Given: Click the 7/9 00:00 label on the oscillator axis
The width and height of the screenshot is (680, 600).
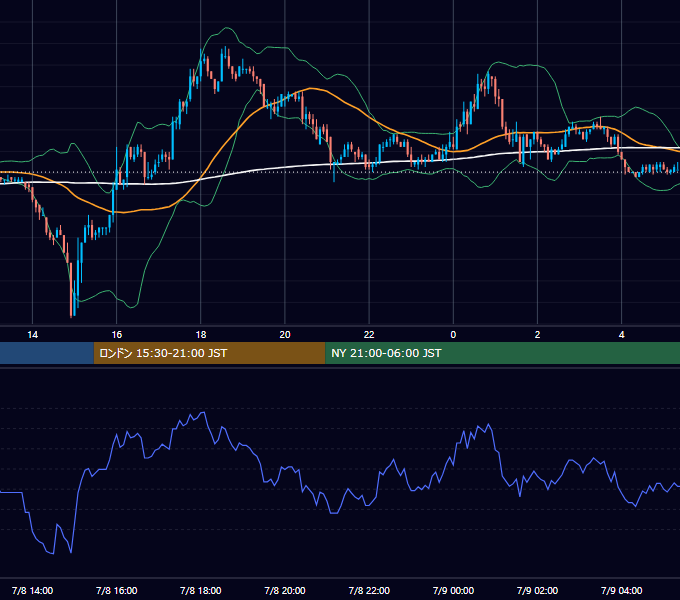Looking at the screenshot, I should coord(453,590).
